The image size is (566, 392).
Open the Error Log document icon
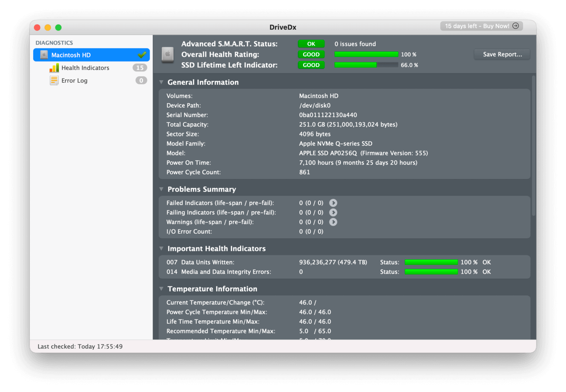[54, 80]
